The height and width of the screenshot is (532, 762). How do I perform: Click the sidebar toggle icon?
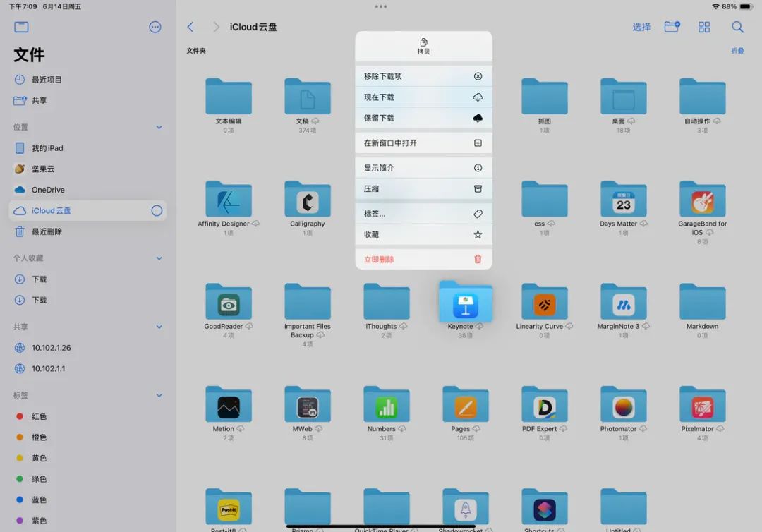pyautogui.click(x=21, y=27)
